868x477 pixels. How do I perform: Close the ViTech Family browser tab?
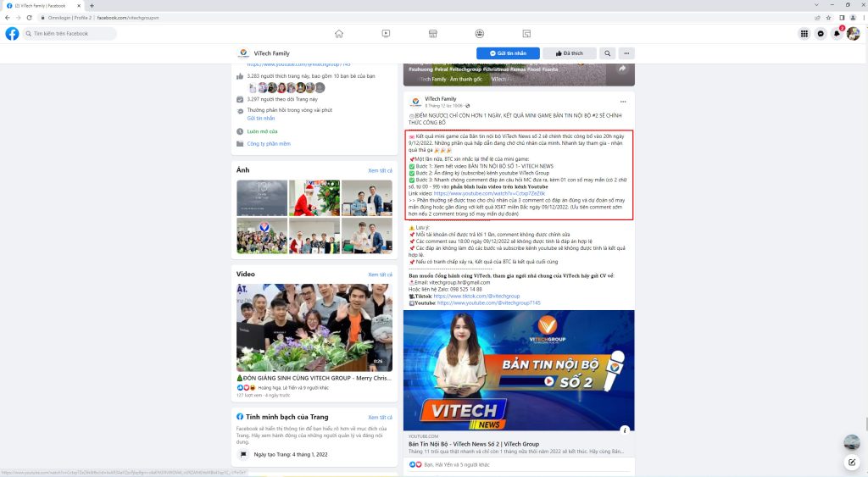click(79, 6)
